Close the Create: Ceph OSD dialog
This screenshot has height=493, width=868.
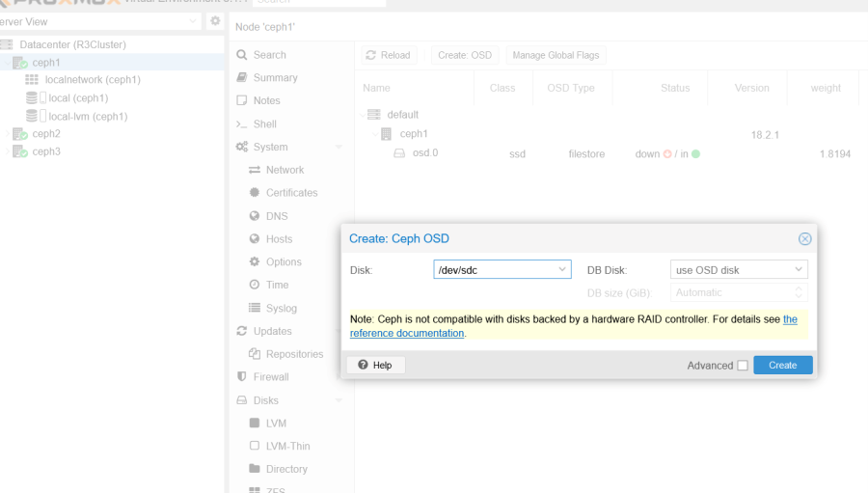(x=805, y=239)
